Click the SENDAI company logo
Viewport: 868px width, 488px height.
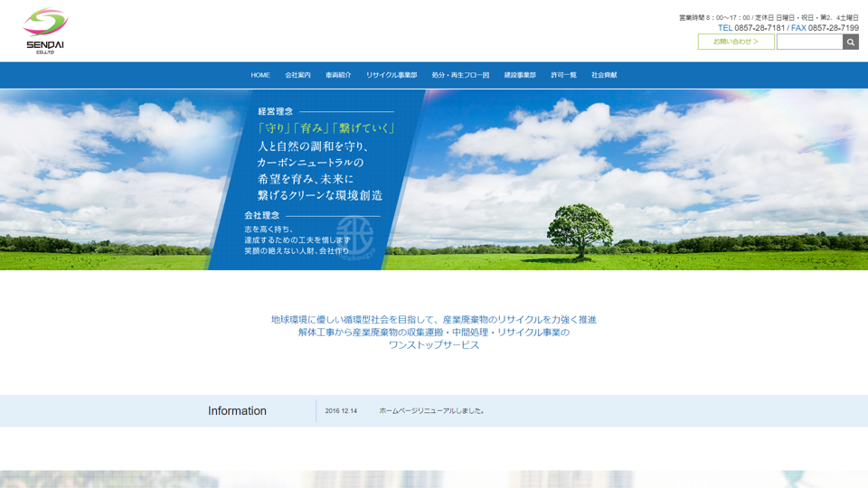(45, 32)
